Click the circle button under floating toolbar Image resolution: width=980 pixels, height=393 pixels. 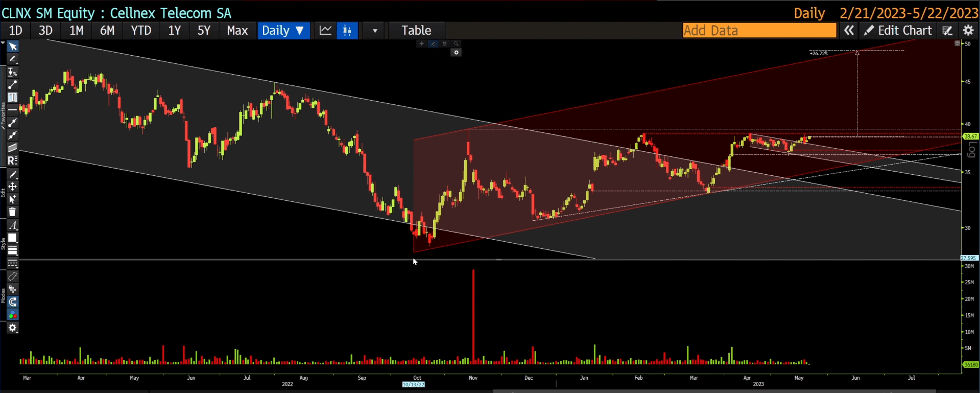457,53
